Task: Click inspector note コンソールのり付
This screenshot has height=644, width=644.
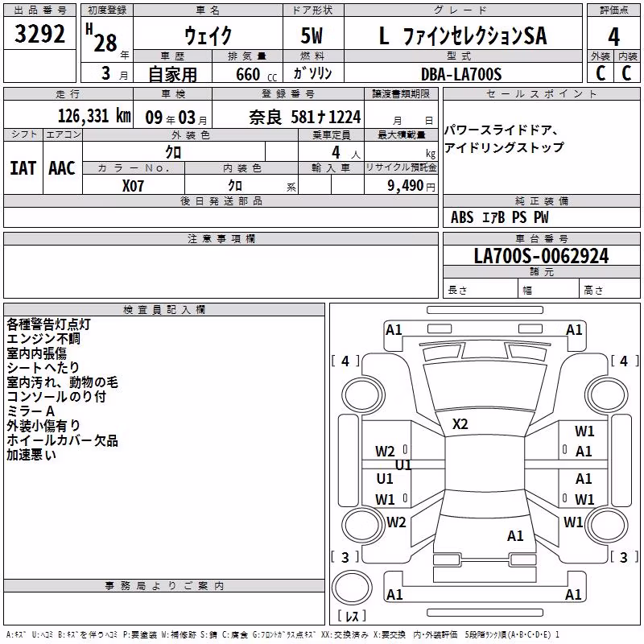Action: [56, 397]
